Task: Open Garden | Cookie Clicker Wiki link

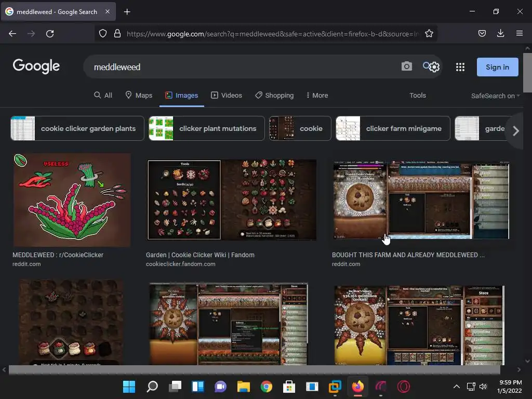Action: coord(200,255)
